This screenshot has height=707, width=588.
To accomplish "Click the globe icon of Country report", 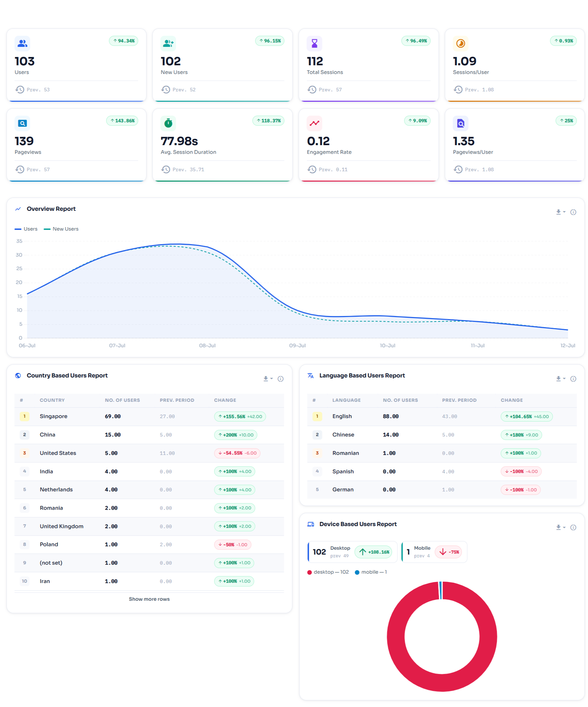I will 18,375.
